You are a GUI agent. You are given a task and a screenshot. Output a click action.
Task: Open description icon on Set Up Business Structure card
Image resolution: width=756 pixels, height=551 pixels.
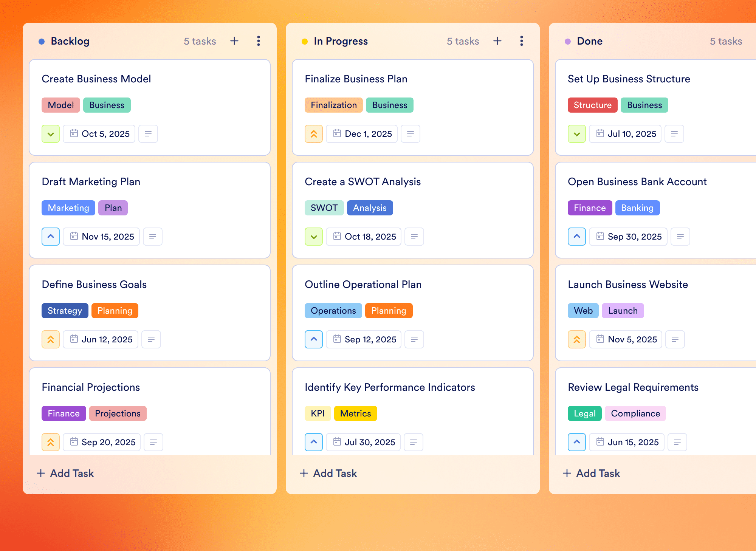tap(674, 134)
